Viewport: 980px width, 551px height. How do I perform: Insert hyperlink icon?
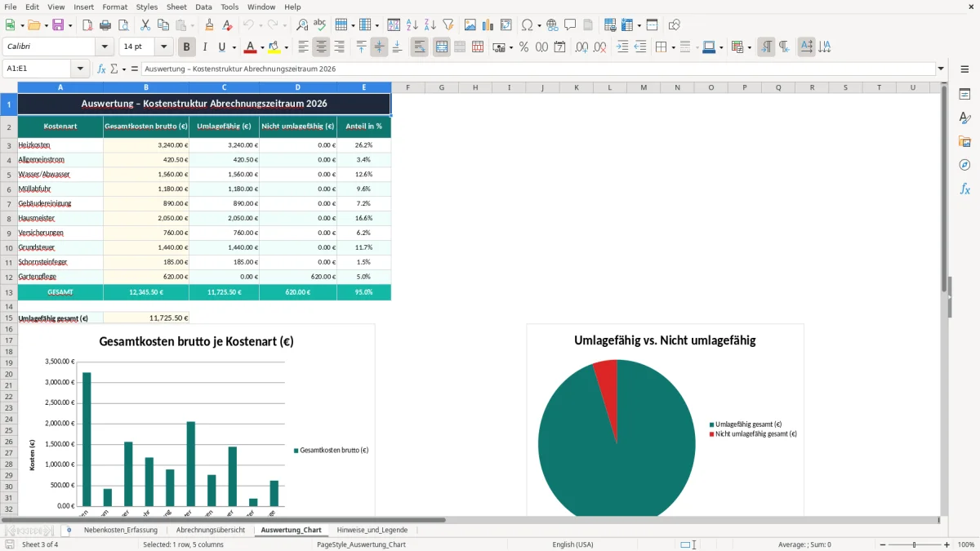pos(552,24)
